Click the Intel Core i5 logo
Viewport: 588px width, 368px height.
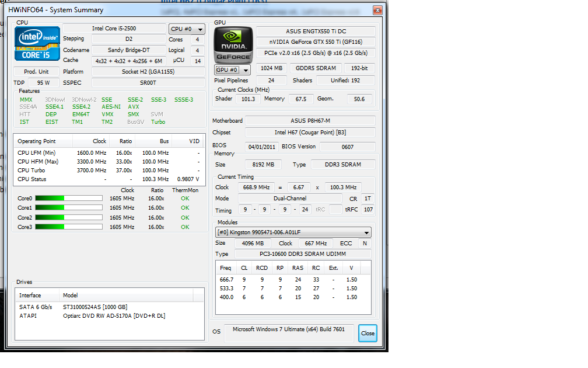pos(37,44)
